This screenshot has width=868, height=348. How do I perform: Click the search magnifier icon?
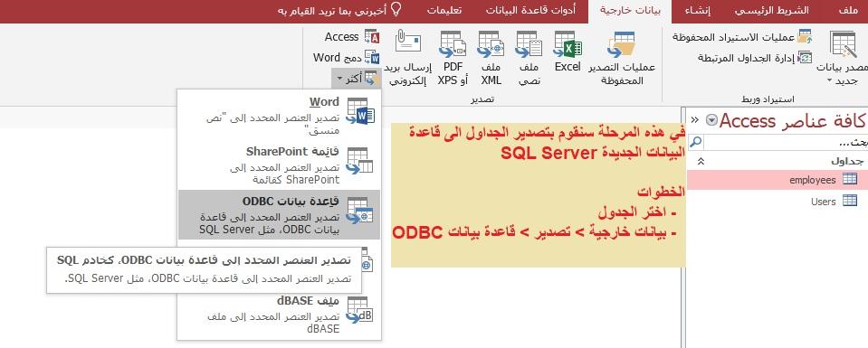[696, 142]
